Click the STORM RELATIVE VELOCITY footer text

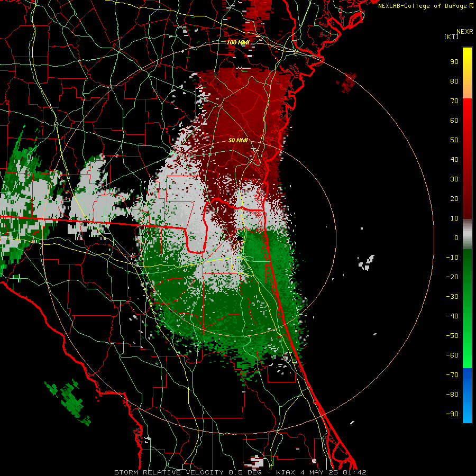[x=169, y=472]
